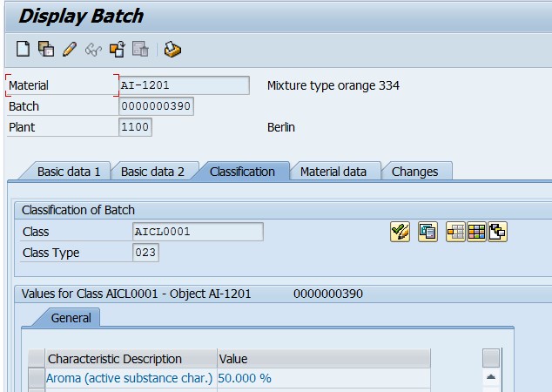
Task: Open the Material data tab
Action: (x=333, y=172)
